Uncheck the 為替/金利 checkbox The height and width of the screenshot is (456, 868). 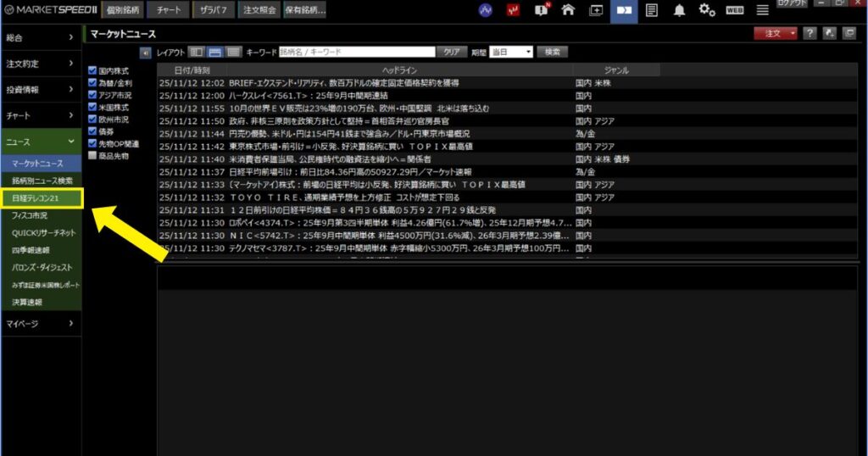point(92,82)
